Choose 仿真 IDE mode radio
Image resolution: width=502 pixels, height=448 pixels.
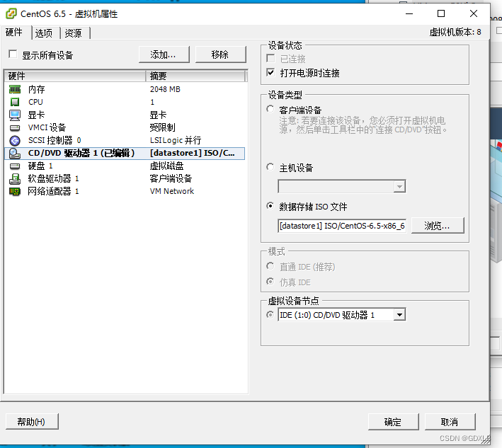click(x=270, y=282)
